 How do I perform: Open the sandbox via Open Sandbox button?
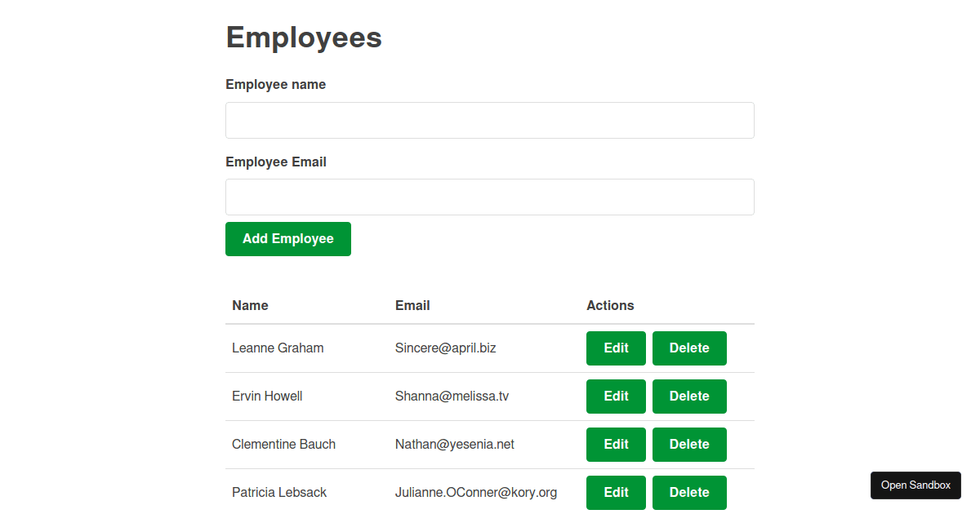(915, 485)
